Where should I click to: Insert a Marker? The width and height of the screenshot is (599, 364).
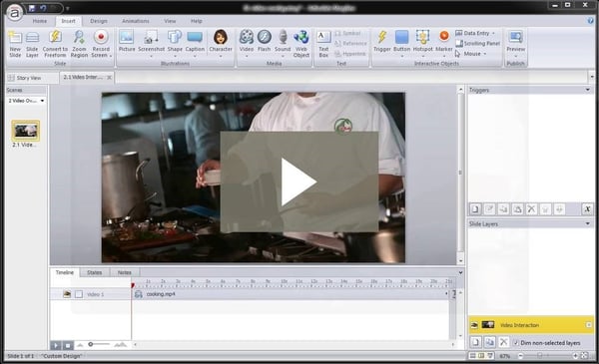coord(444,36)
